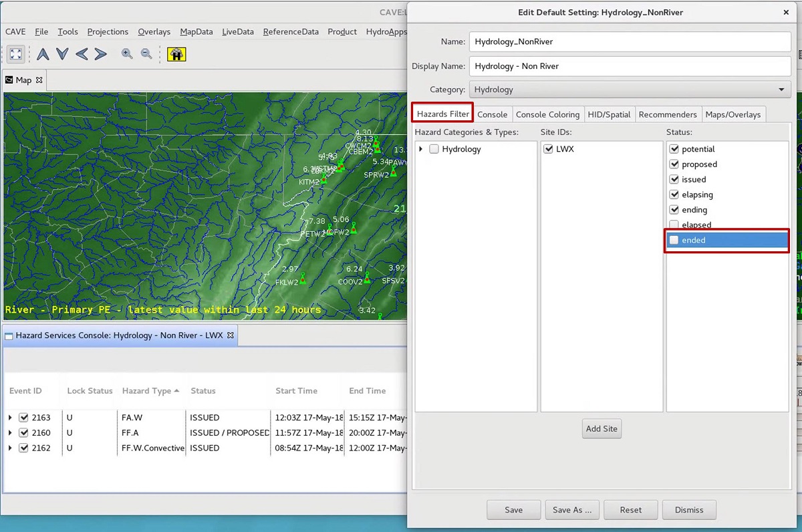
Task: Expand the Hydrology tree node
Action: [x=421, y=149]
